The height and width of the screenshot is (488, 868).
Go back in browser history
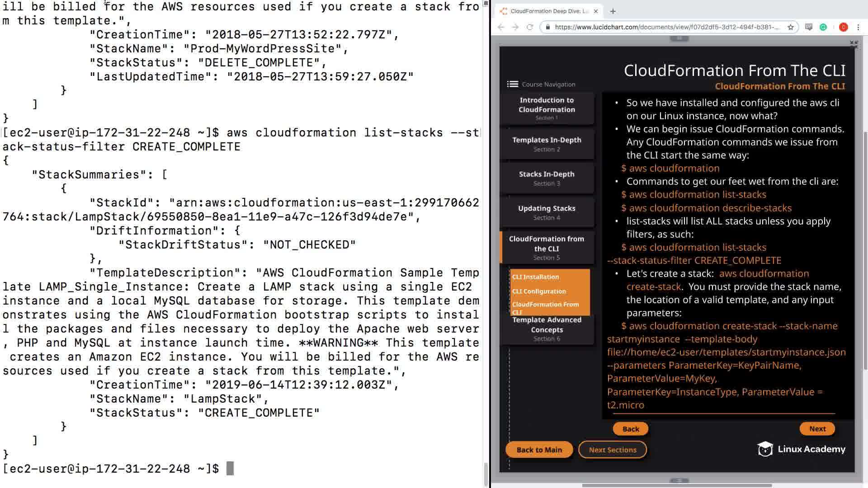pos(501,27)
